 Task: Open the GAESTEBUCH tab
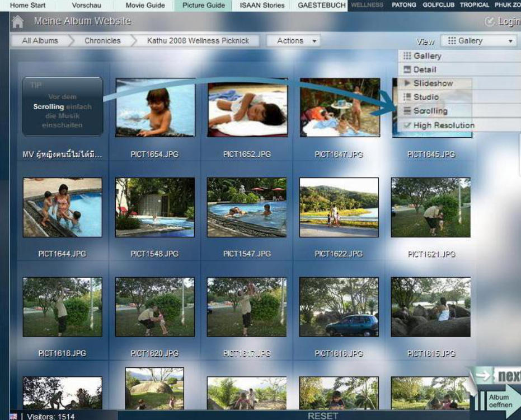tap(322, 6)
